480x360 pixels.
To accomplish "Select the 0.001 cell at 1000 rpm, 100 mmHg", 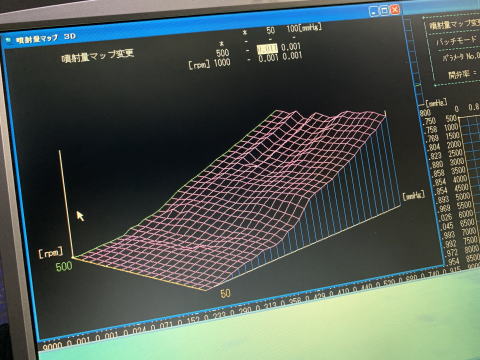I will tap(292, 56).
